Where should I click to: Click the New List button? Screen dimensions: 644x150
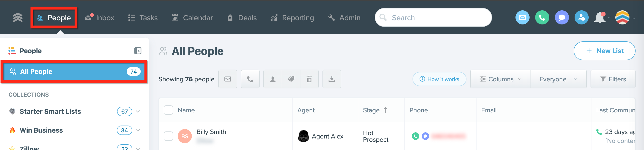(604, 51)
